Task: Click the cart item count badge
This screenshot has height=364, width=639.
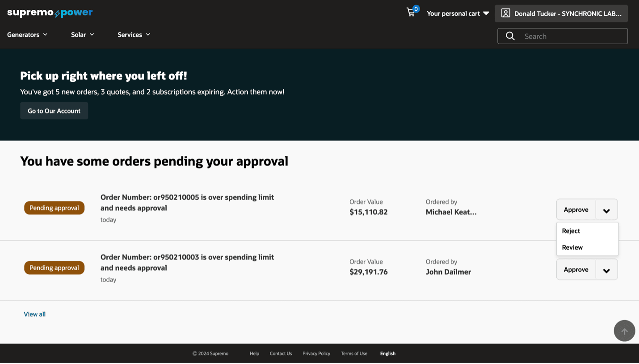Action: point(416,8)
